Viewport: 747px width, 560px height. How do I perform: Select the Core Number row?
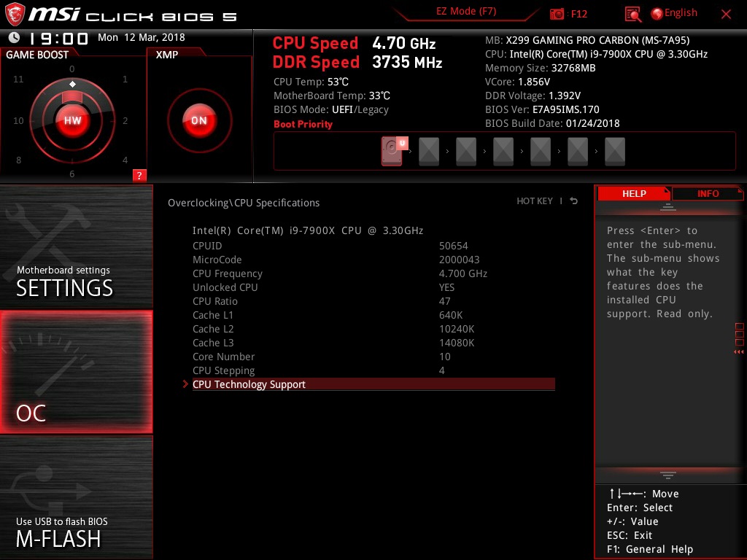coord(373,356)
